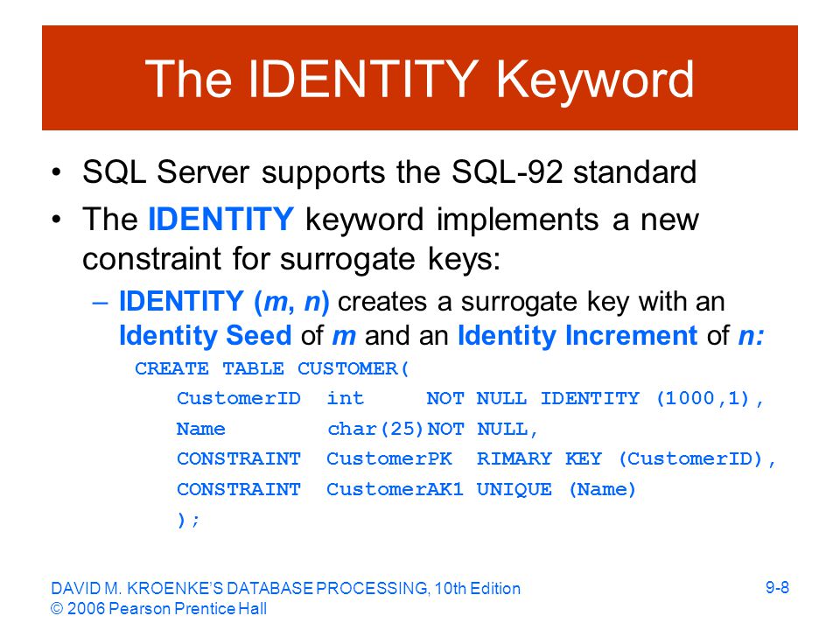This screenshot has height=630, width=840.
Task: Click the blue word 'IDENTITY' in second bullet
Action: click(x=220, y=219)
